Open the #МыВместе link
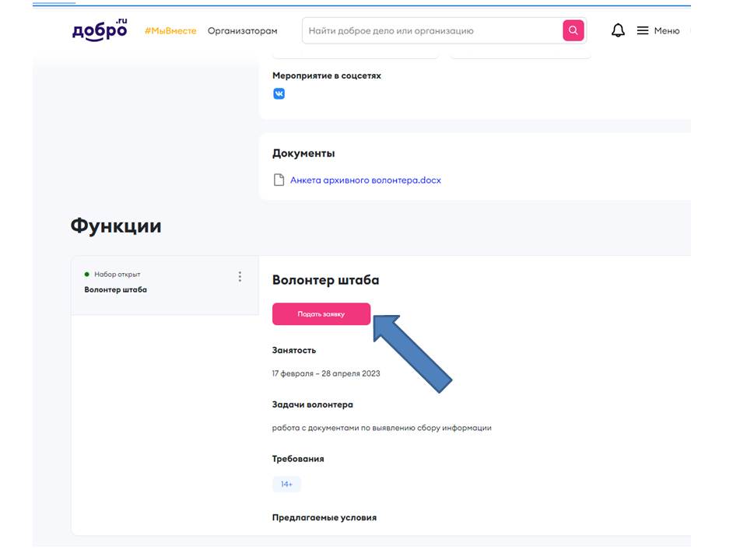The height and width of the screenshot is (560, 747). tap(170, 31)
